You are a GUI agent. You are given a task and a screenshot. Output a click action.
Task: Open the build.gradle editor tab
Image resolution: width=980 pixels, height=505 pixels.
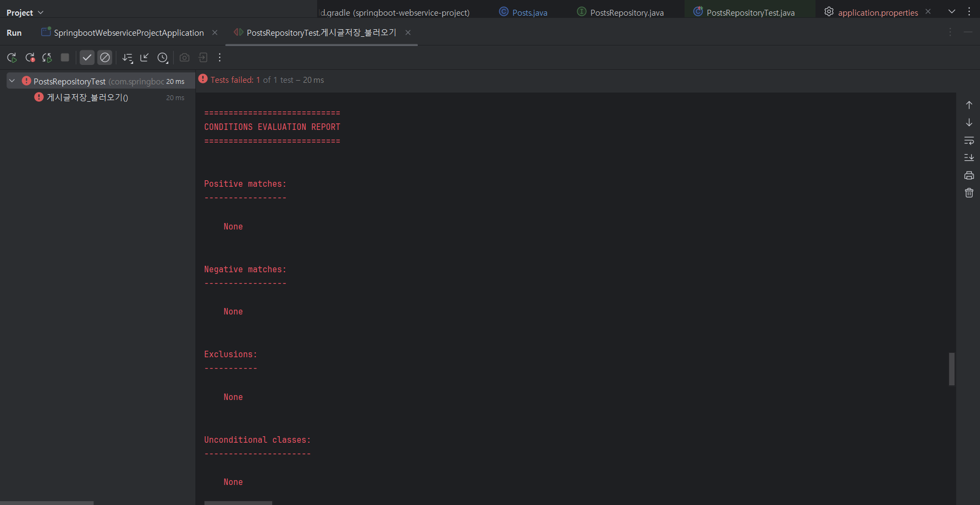tap(395, 12)
